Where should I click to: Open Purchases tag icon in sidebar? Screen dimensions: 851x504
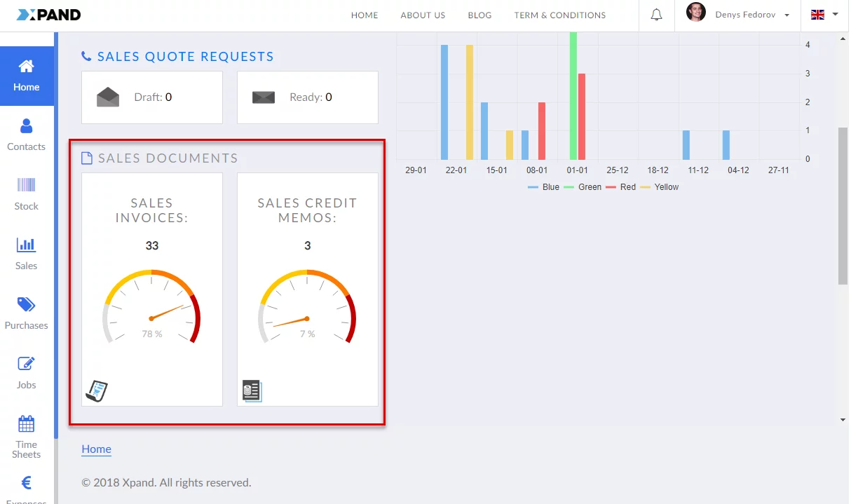[x=27, y=313]
